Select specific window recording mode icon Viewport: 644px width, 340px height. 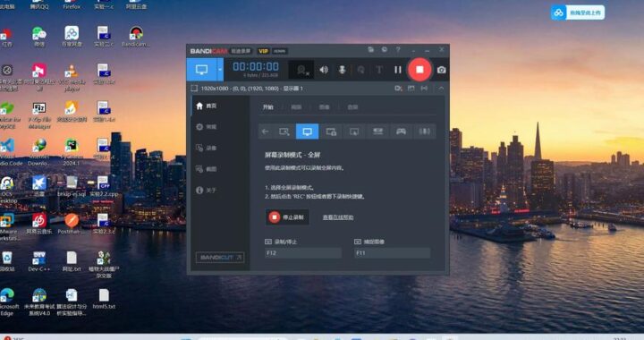pyautogui.click(x=331, y=132)
